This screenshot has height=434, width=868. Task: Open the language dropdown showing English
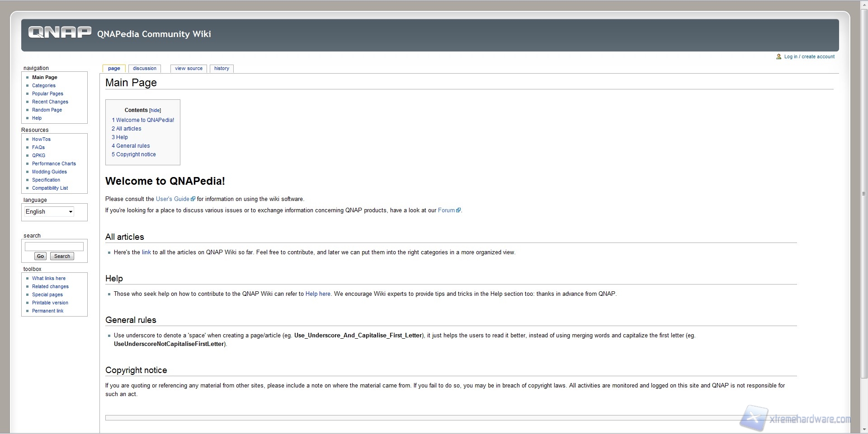(49, 212)
